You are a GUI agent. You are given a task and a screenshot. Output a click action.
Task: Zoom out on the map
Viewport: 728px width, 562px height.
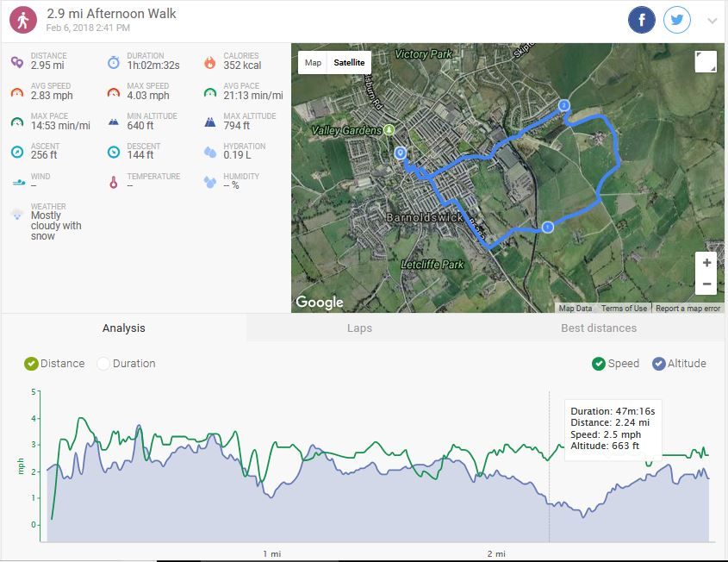pos(706,284)
